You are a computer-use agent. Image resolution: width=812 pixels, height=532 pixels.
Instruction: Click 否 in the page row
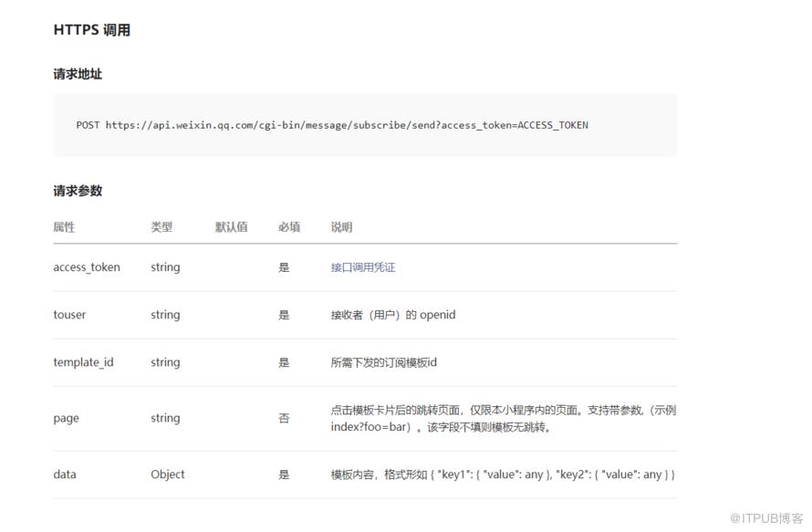284,419
